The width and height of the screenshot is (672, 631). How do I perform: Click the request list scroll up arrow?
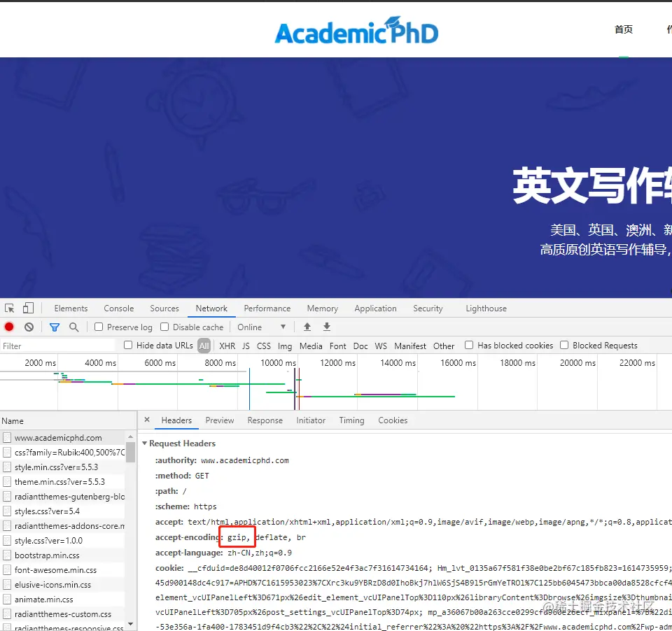pyautogui.click(x=131, y=437)
